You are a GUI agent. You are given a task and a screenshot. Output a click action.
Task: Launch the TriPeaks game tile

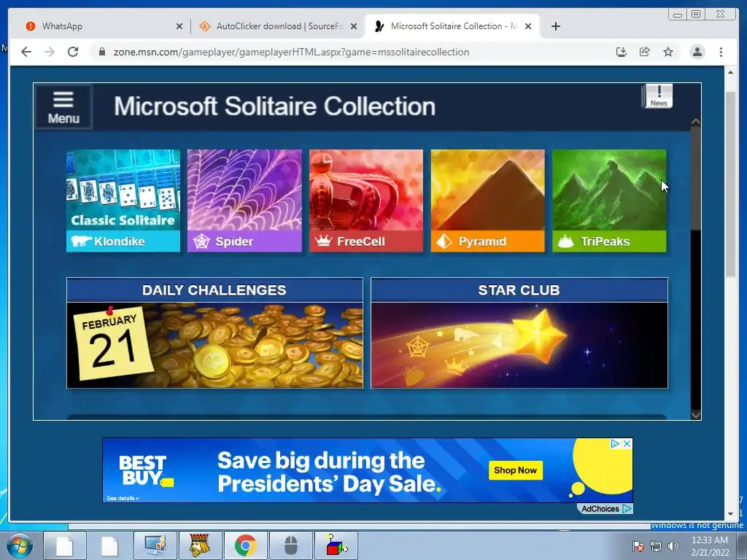pos(609,201)
